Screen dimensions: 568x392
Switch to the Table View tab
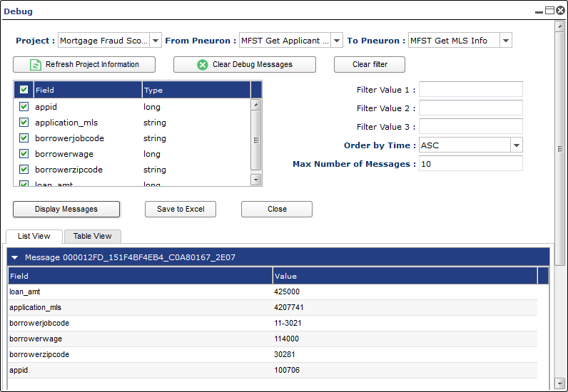(92, 236)
